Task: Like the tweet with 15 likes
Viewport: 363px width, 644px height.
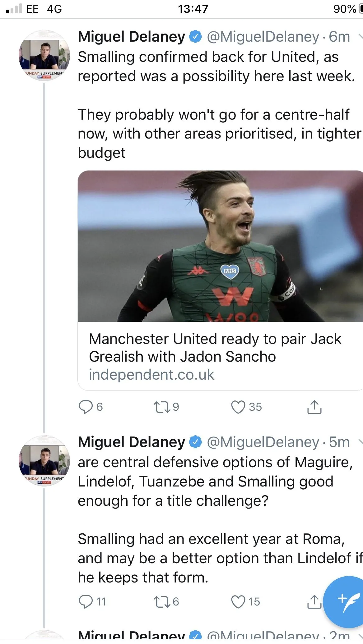Action: pyautogui.click(x=238, y=602)
